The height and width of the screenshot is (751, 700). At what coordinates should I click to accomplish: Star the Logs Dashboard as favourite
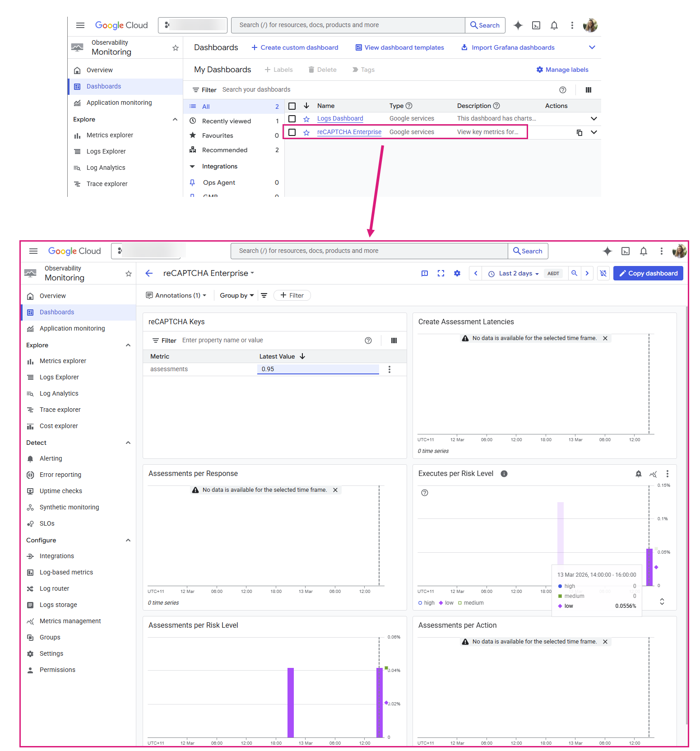pyautogui.click(x=306, y=119)
